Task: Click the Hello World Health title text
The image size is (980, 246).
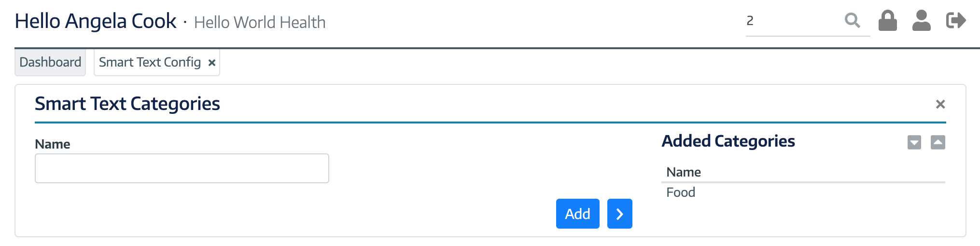Action: (x=260, y=22)
